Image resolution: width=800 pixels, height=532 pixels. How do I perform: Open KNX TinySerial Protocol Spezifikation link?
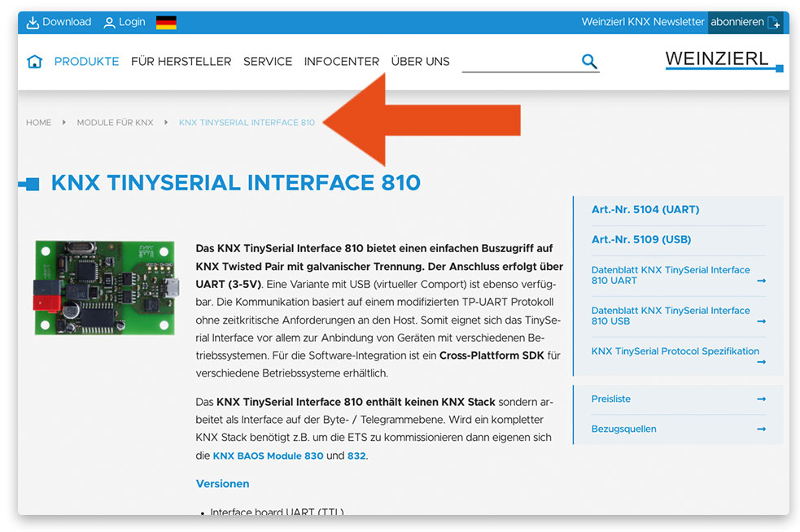[x=675, y=351]
